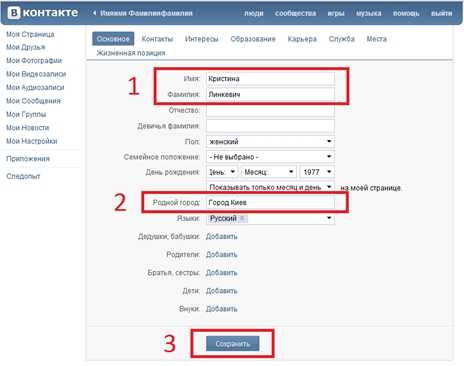
Task: Click Добавить next to Дети
Action: click(x=222, y=291)
